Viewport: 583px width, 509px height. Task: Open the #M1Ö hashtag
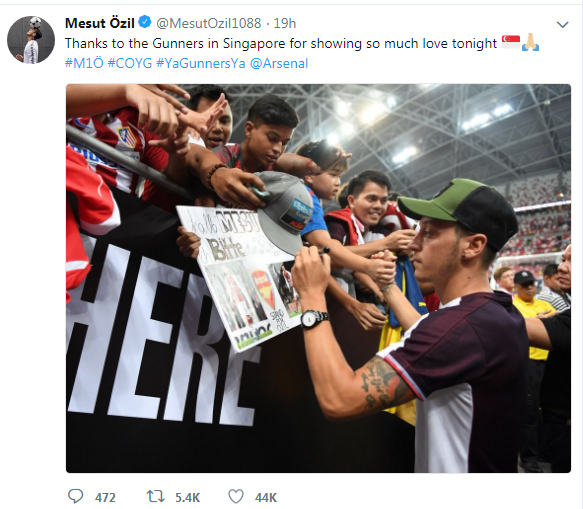84,64
